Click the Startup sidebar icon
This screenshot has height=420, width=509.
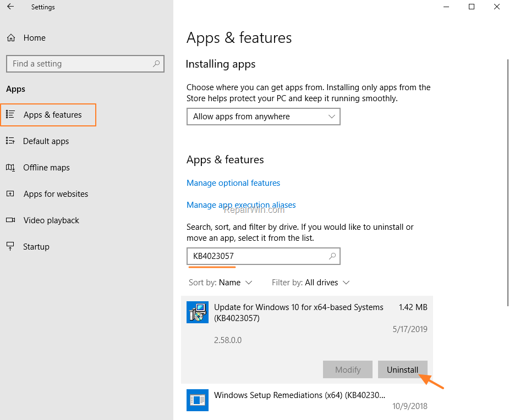click(10, 246)
